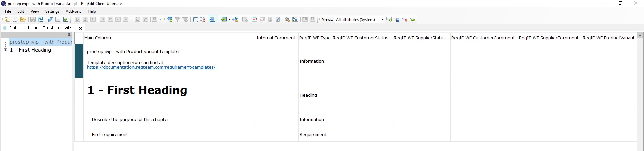This screenshot has width=644, height=151.
Task: Select '1 - First Heading' in the tree
Action: pyautogui.click(x=31, y=50)
